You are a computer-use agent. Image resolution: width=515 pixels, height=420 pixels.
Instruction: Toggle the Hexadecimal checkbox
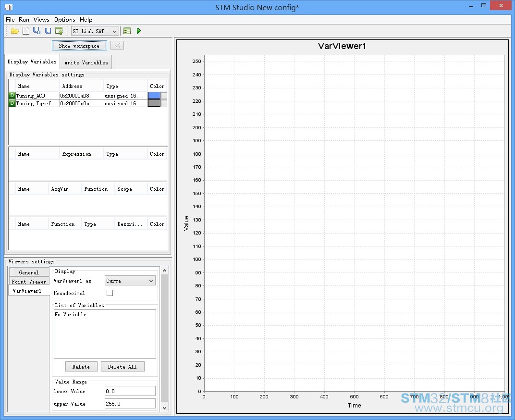tap(110, 293)
